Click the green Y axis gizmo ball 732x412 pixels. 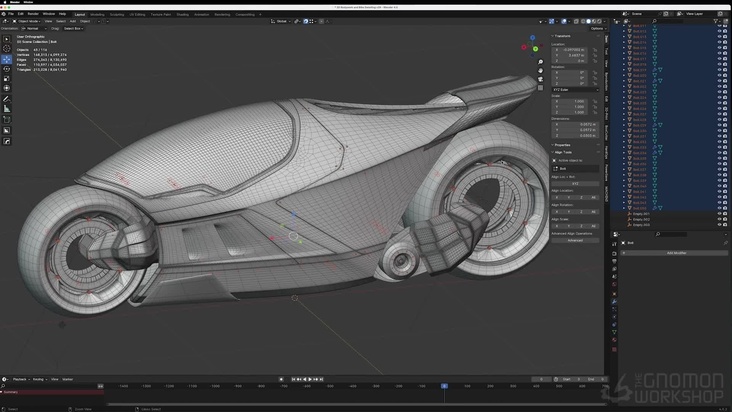(x=535, y=49)
